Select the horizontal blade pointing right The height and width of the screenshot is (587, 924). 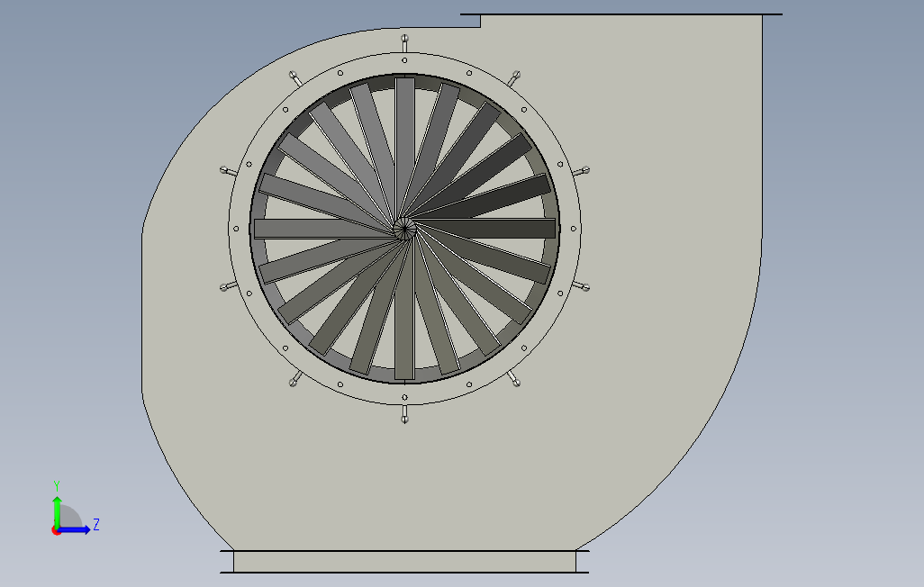[x=485, y=228]
